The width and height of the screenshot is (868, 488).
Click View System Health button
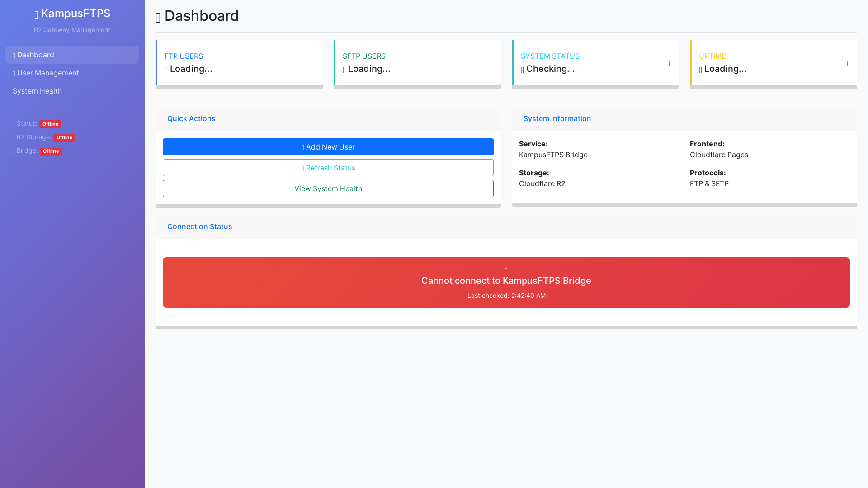point(328,188)
